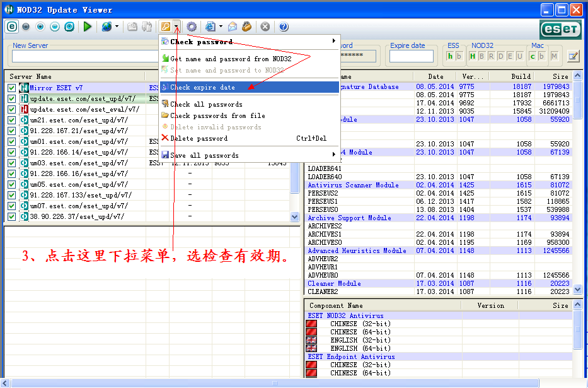Click the Version column header in components list
The image size is (588, 388).
[x=490, y=305]
